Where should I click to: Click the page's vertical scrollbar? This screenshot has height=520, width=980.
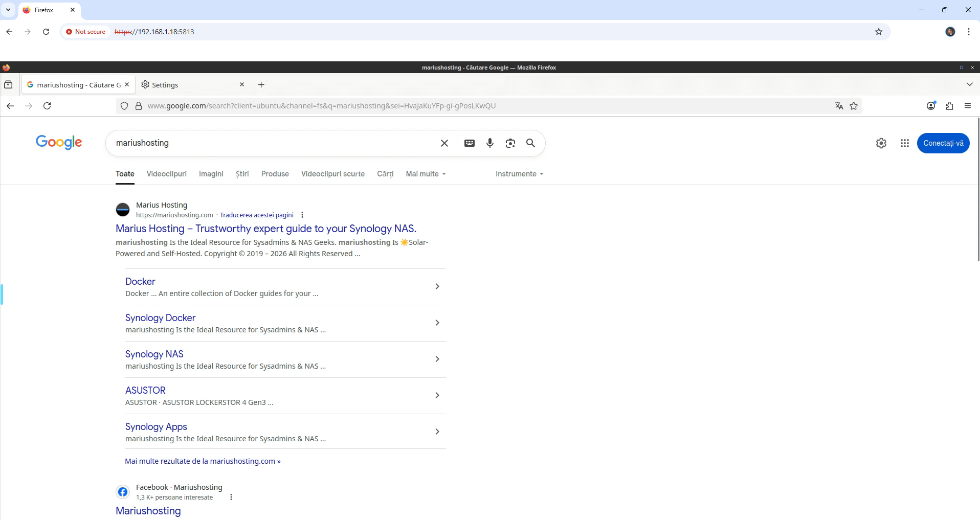[978, 205]
